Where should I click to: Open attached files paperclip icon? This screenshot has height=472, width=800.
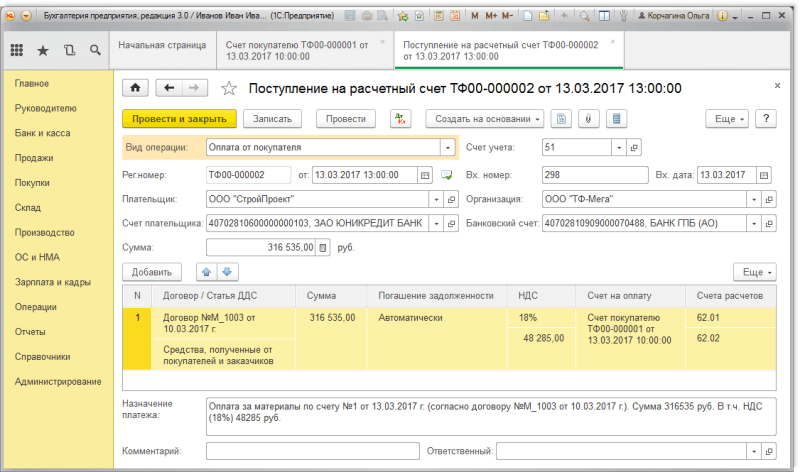click(x=588, y=119)
